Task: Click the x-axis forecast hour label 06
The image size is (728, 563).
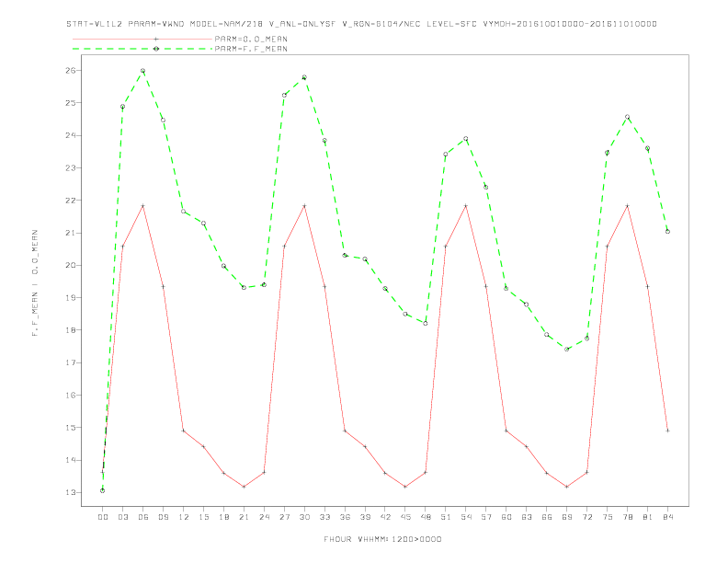Action: pos(143,517)
